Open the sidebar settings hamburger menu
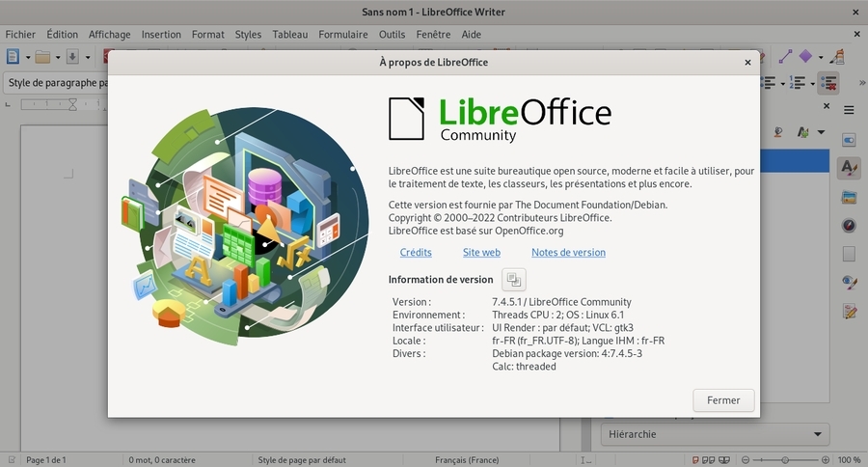This screenshot has height=467, width=868. click(849, 110)
